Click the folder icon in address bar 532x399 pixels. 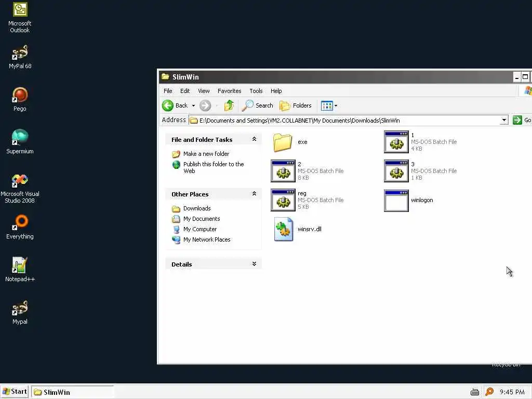pyautogui.click(x=194, y=121)
